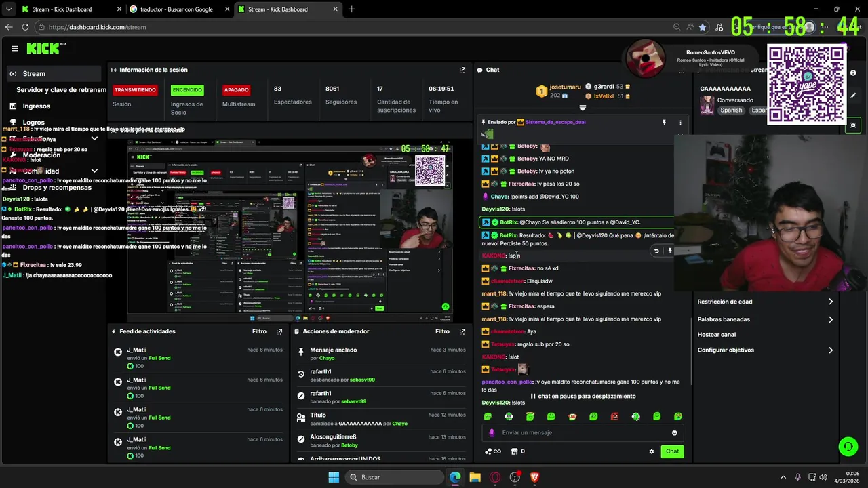Screen dimensions: 868x488
Task: Go back in the browser
Action: click(x=9, y=27)
